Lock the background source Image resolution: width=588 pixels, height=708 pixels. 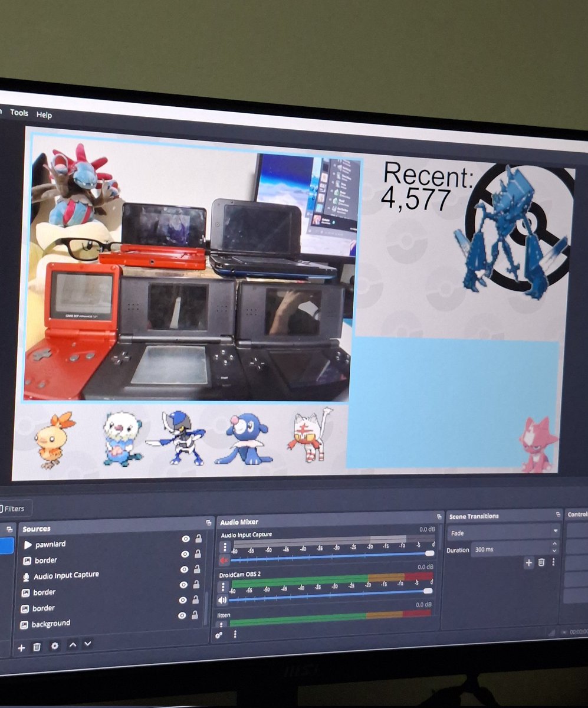195,614
